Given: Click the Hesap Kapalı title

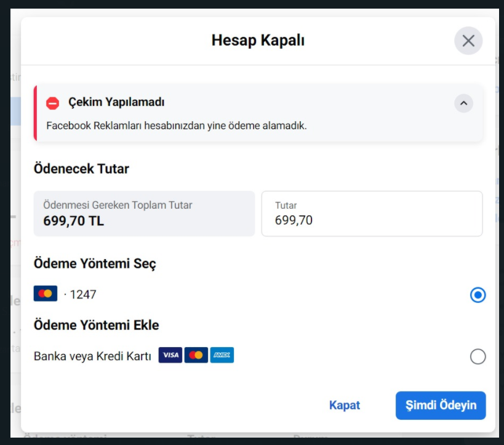Looking at the screenshot, I should coord(258,41).
